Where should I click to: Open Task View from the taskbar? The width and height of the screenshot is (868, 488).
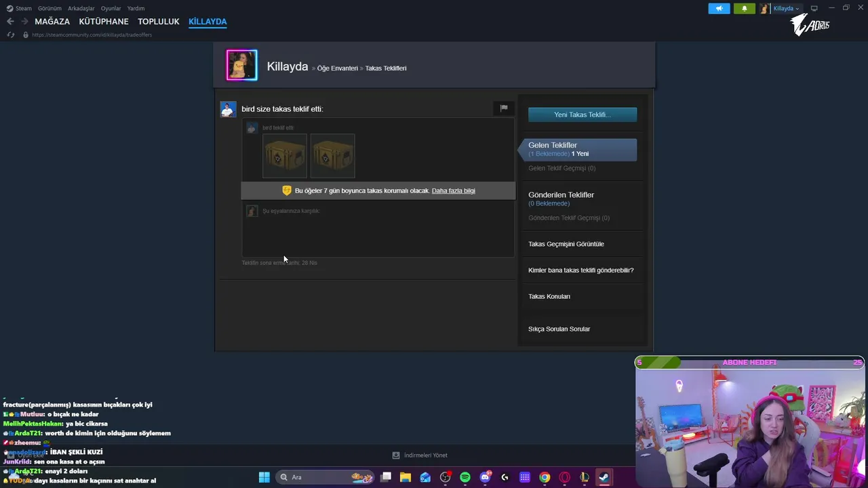386,477
